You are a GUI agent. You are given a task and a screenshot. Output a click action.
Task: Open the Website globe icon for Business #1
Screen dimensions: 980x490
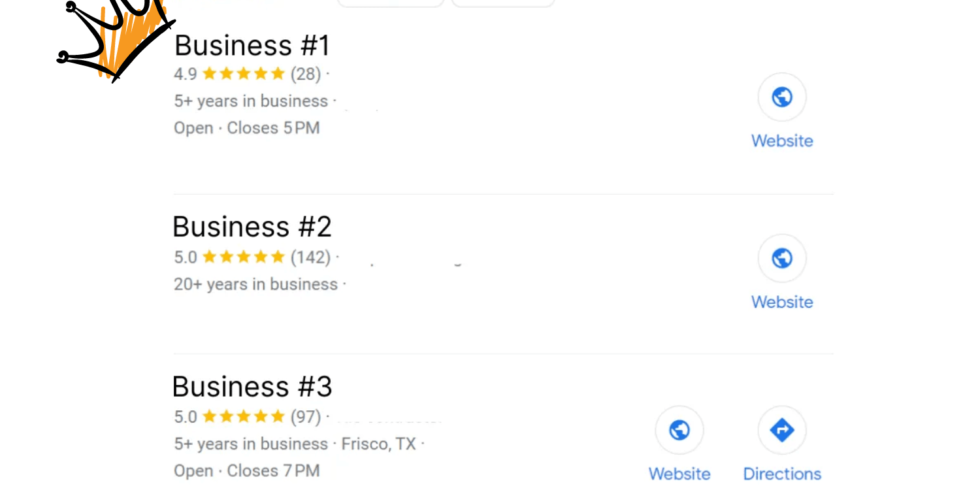(x=782, y=96)
